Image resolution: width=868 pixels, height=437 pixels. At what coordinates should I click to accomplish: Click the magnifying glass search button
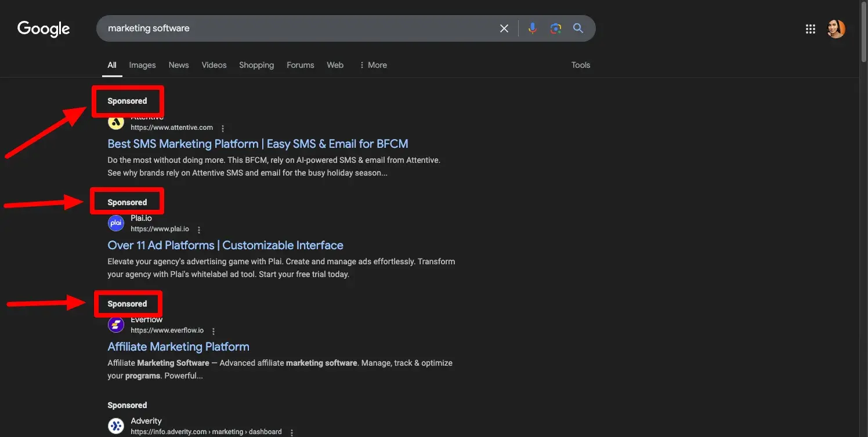click(578, 28)
